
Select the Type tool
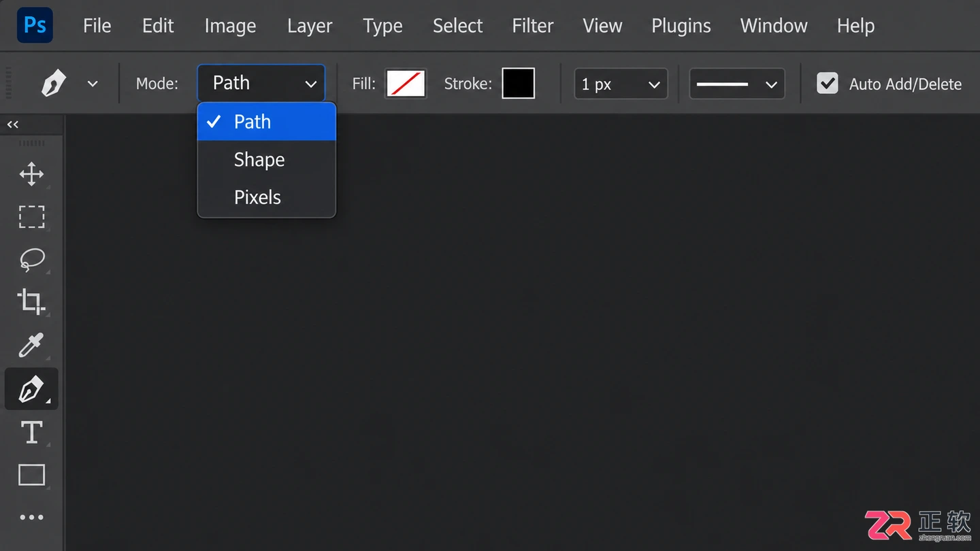click(x=31, y=433)
